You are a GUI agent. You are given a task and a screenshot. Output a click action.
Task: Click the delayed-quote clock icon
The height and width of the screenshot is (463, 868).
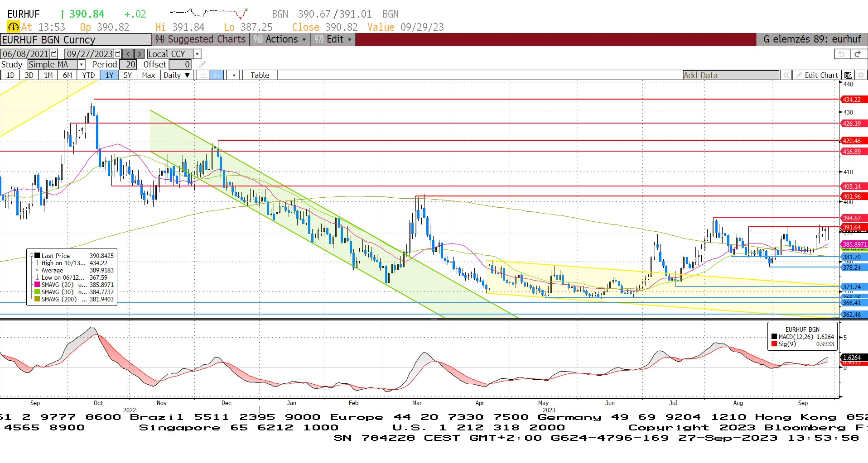tap(13, 27)
